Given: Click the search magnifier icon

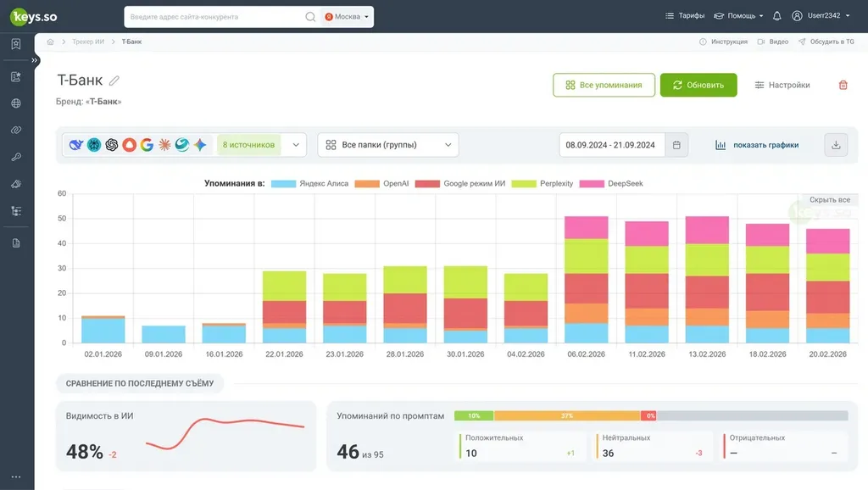Looking at the screenshot, I should (310, 17).
